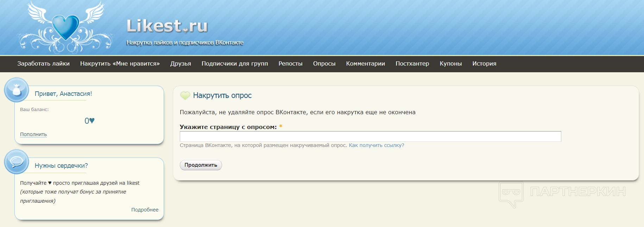Open Заработать лайки menu item
The image size is (644, 227).
click(x=44, y=64)
